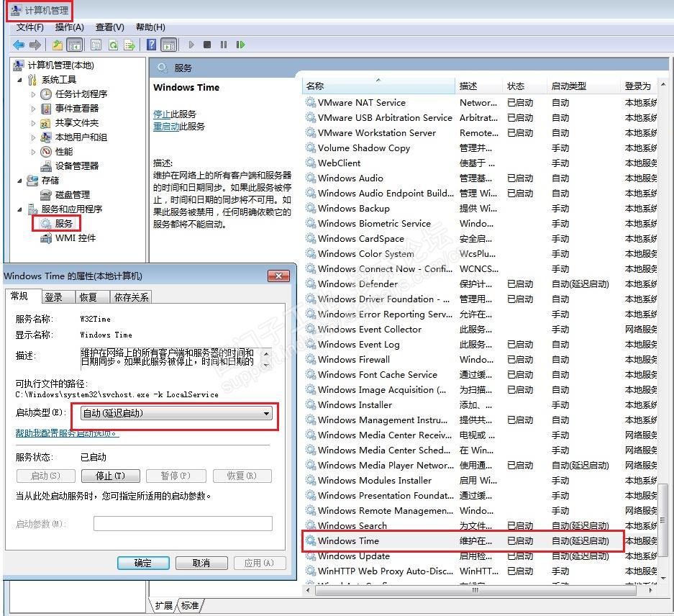The width and height of the screenshot is (674, 616).
Task: Click the Help question mark toolbar icon
Action: click(x=151, y=45)
